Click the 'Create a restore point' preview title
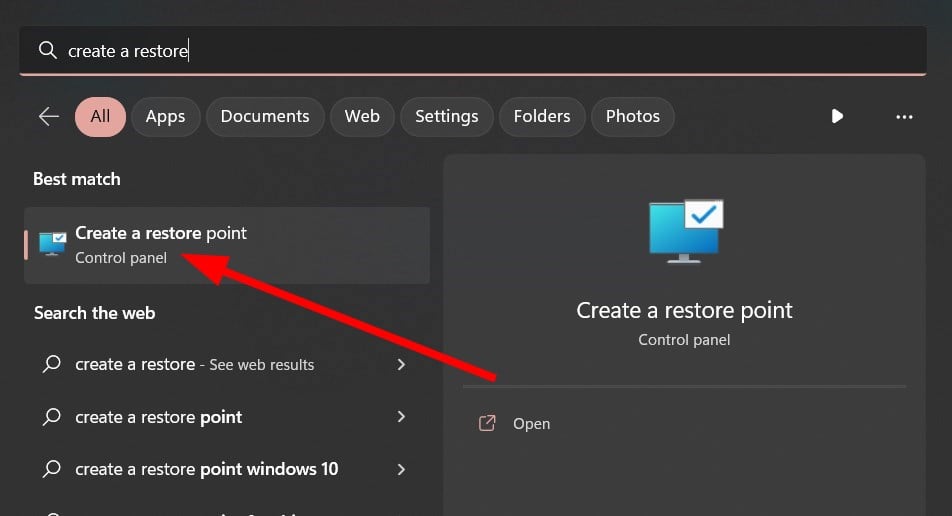Viewport: 952px width, 516px height. pyautogui.click(x=684, y=310)
